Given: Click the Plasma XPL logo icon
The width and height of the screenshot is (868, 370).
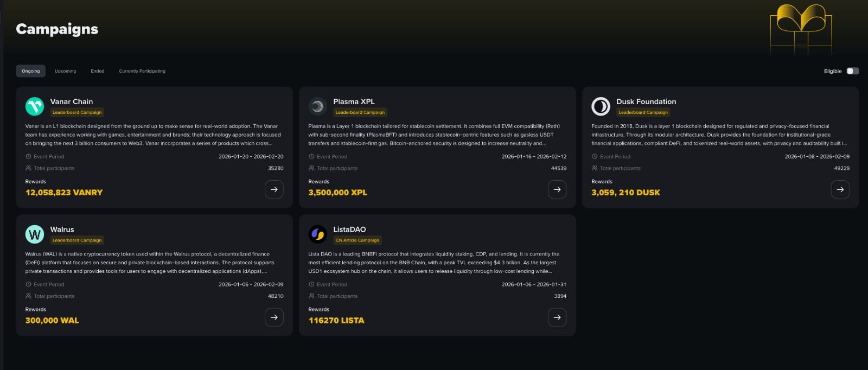Looking at the screenshot, I should tap(317, 106).
